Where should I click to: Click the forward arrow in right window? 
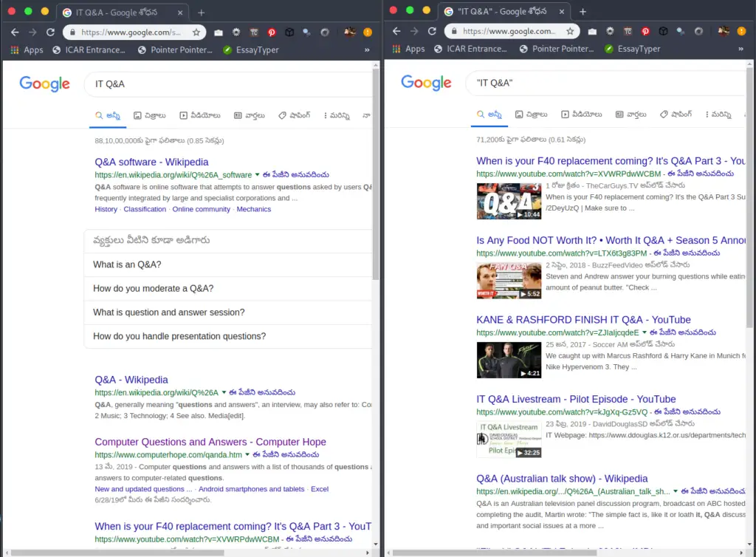414,31
